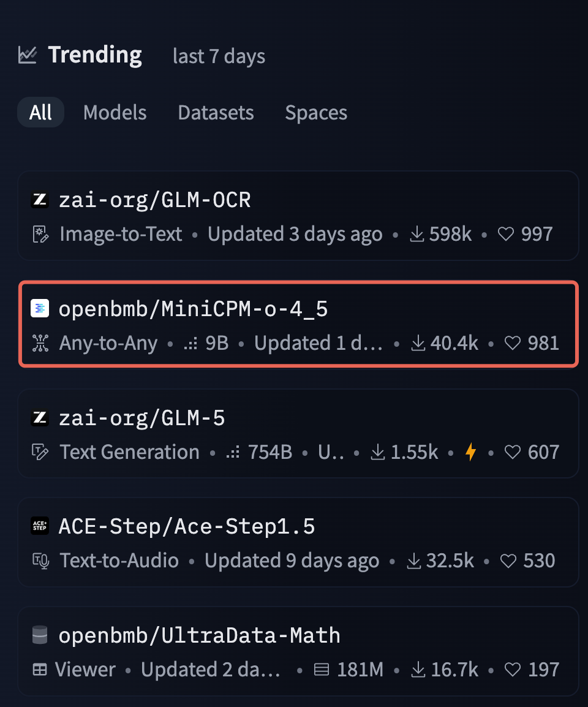The height and width of the screenshot is (707, 588).
Task: Open the openbmb/MiniCPM-o-4_5 model card
Action: (194, 308)
